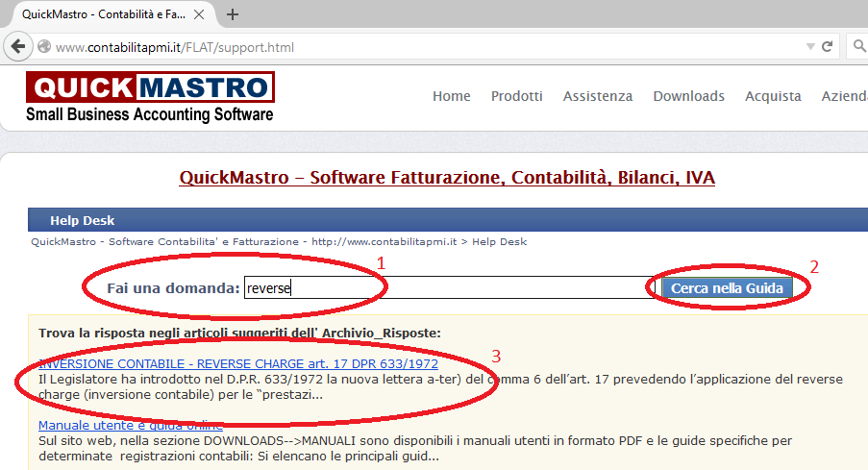This screenshot has height=470, width=868.
Task: Click the 'Il Legislatore ha introdotto' description text
Action: point(440,387)
